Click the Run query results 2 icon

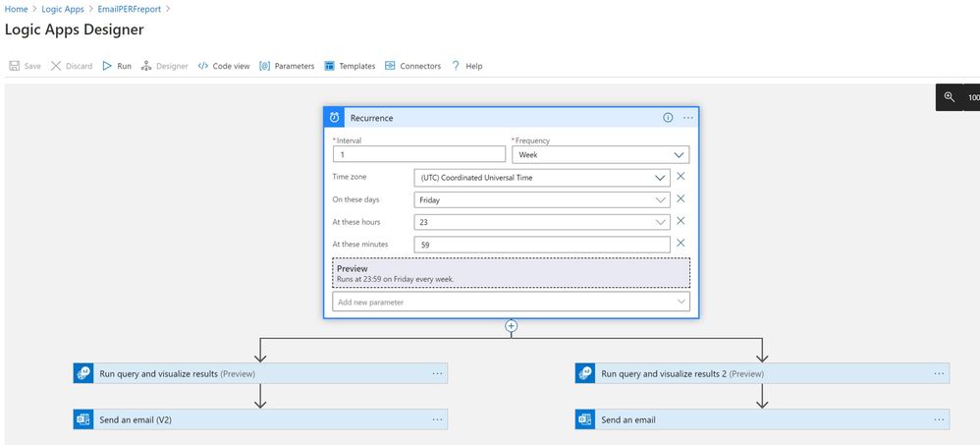tap(585, 373)
